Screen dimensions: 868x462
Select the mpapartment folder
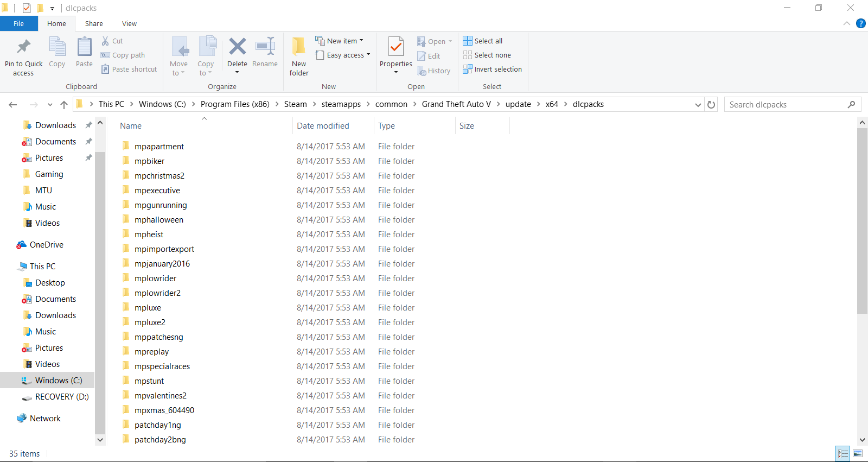point(159,146)
